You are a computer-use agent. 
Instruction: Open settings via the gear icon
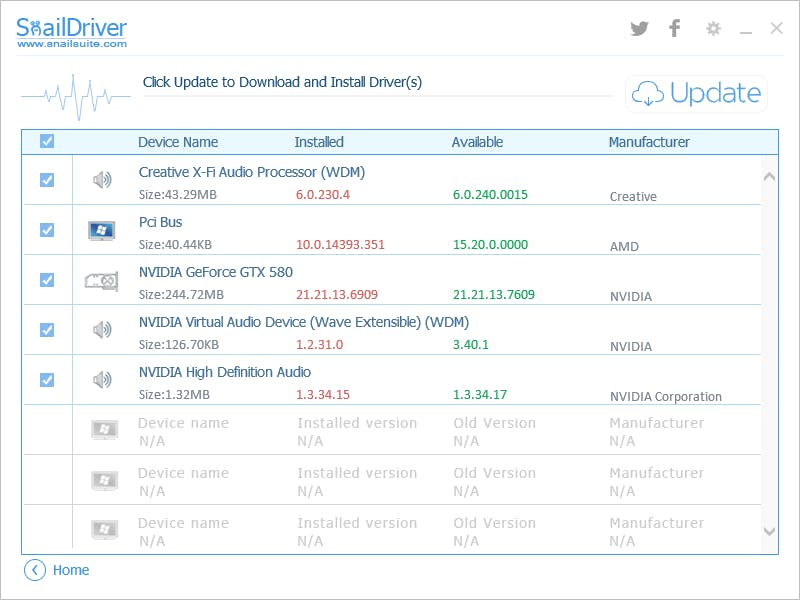713,28
